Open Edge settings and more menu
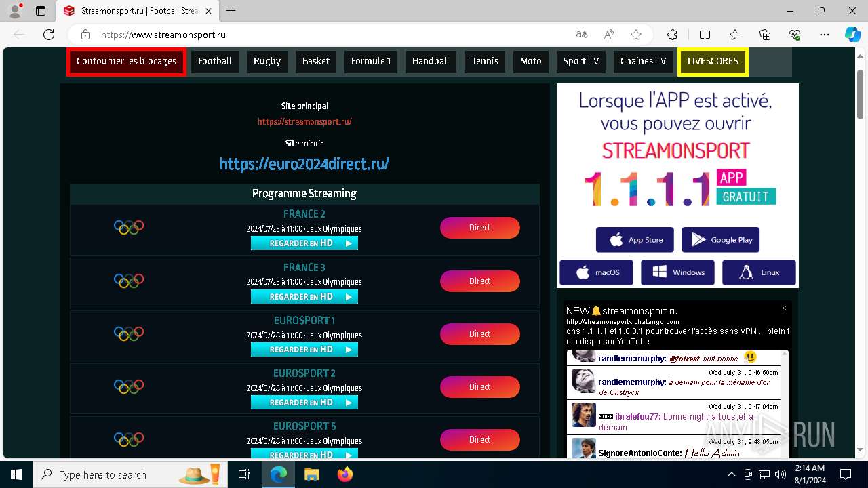 pyautogui.click(x=825, y=35)
